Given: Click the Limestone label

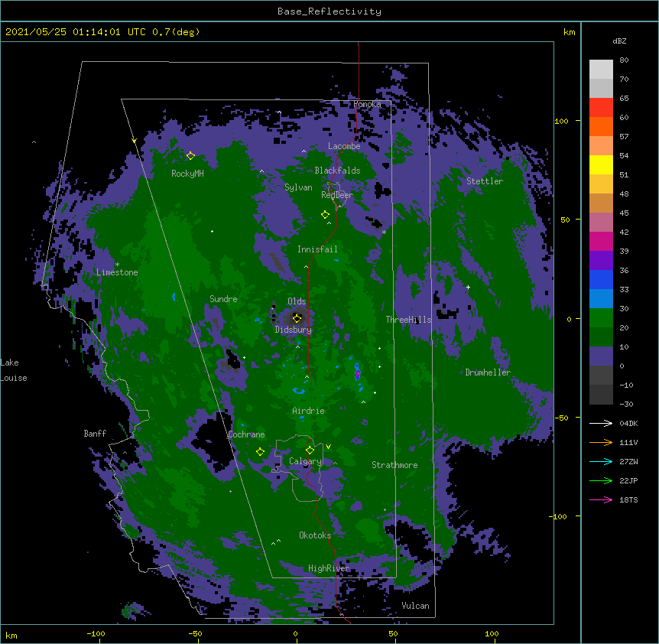Looking at the screenshot, I should [x=117, y=272].
